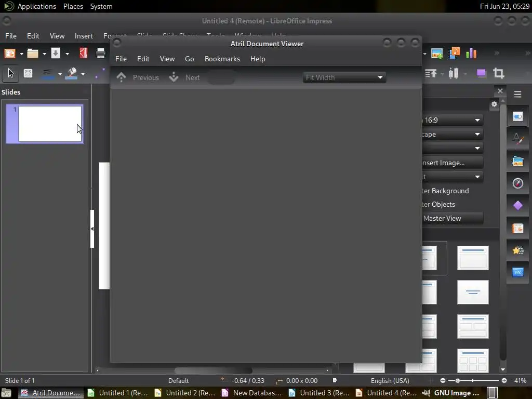Select slide 1 thumbnail in Slides panel
Screen dimensions: 532x399
45,124
